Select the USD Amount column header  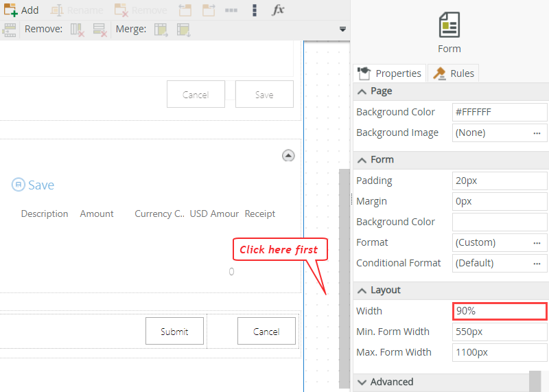tap(214, 214)
